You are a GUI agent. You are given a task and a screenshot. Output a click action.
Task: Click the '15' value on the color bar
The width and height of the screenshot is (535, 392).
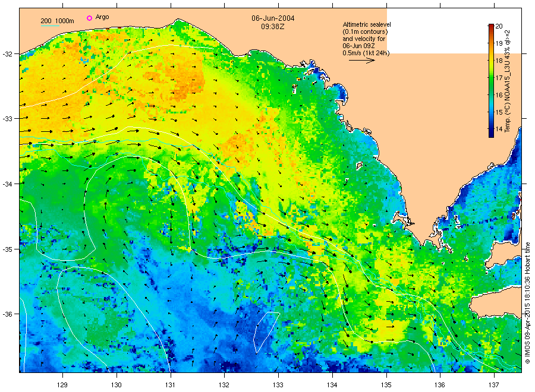(499, 112)
